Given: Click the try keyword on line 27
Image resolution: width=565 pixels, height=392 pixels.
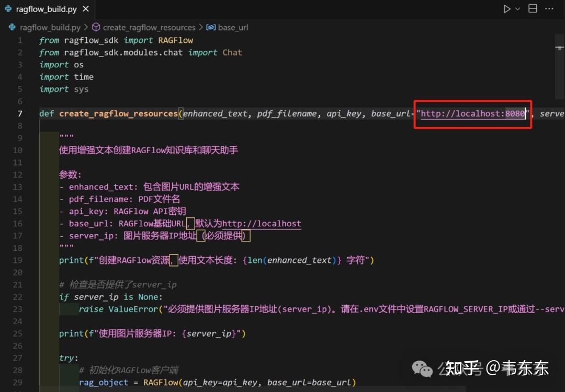Looking at the screenshot, I should pos(66,358).
